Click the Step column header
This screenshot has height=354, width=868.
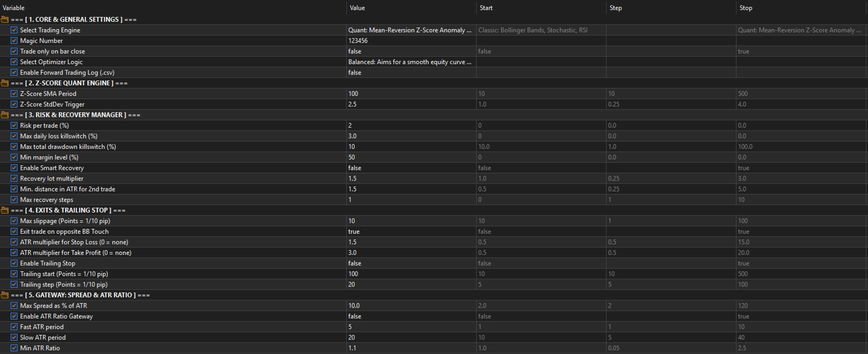tap(616, 8)
